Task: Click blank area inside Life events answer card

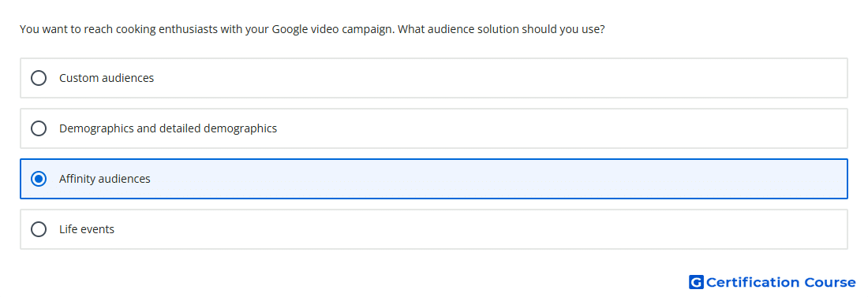Action: [498, 229]
